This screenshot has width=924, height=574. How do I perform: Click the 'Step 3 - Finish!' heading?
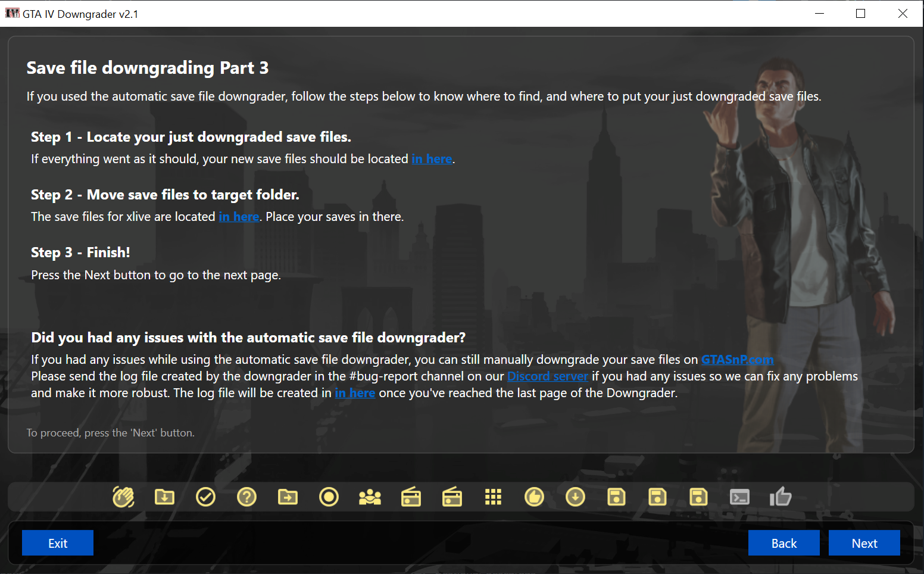(80, 252)
